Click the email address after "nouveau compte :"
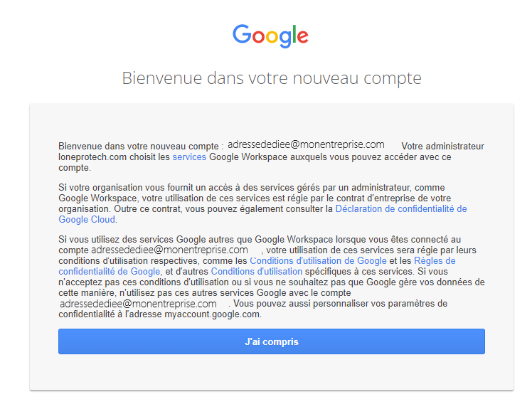The image size is (532, 419). coord(306,145)
